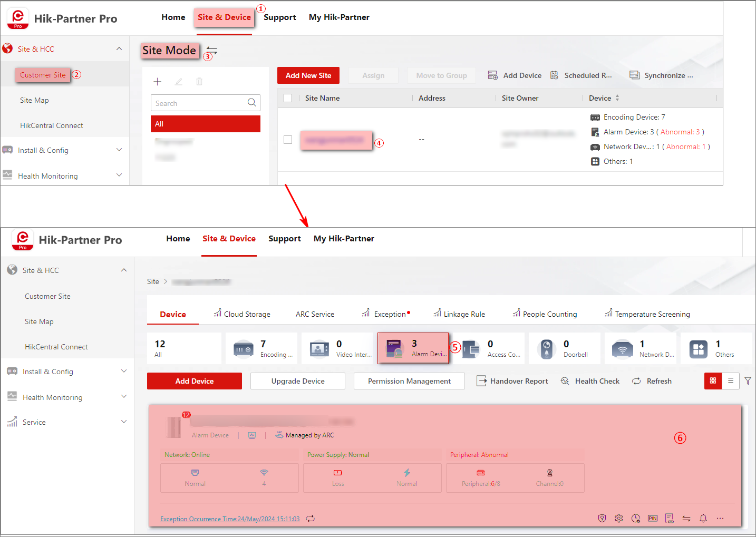Switch to the list view toggle
Image resolution: width=756 pixels, height=537 pixels.
[731, 380]
